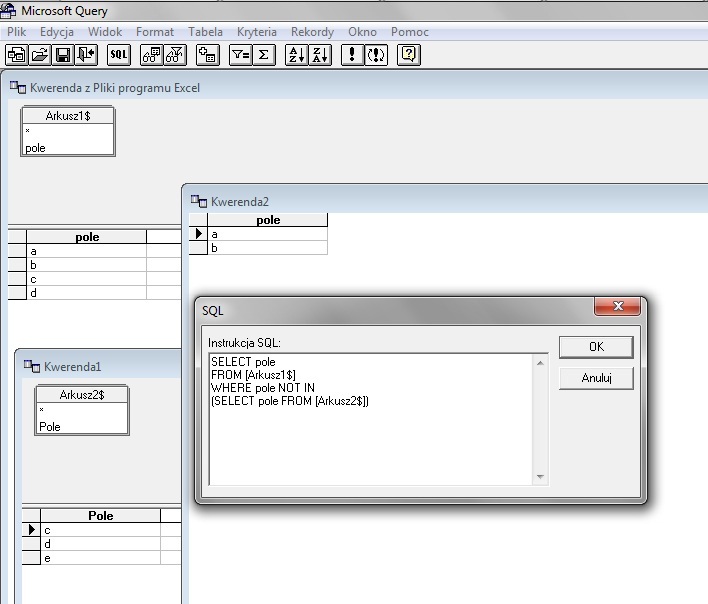
Task: Open the Okno menu
Action: (363, 32)
